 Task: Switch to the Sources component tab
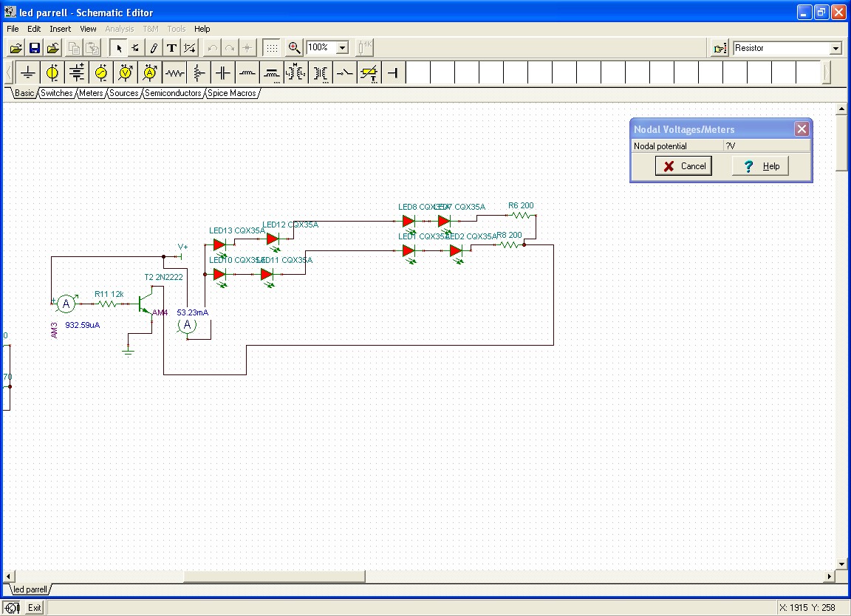pyautogui.click(x=124, y=93)
